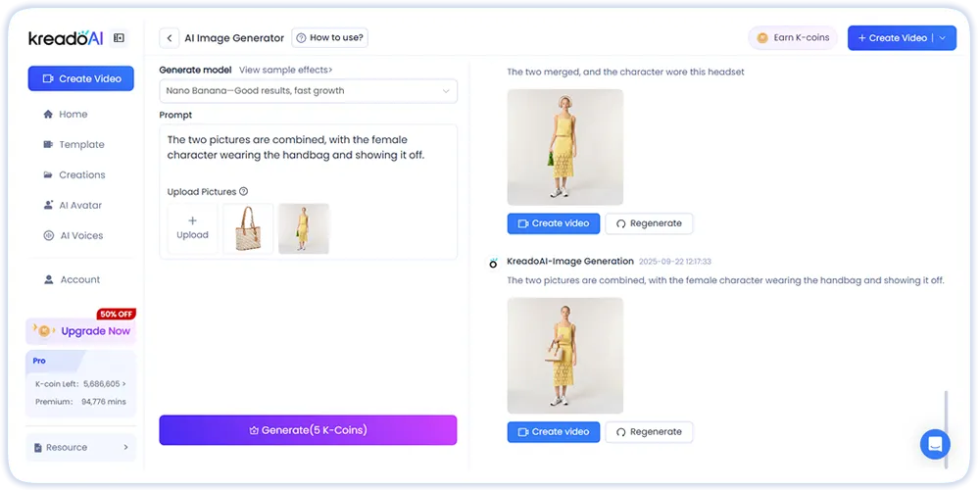Viewport: 980px width, 490px height.
Task: Click the help icon next to Upload Pictures
Action: [244, 192]
